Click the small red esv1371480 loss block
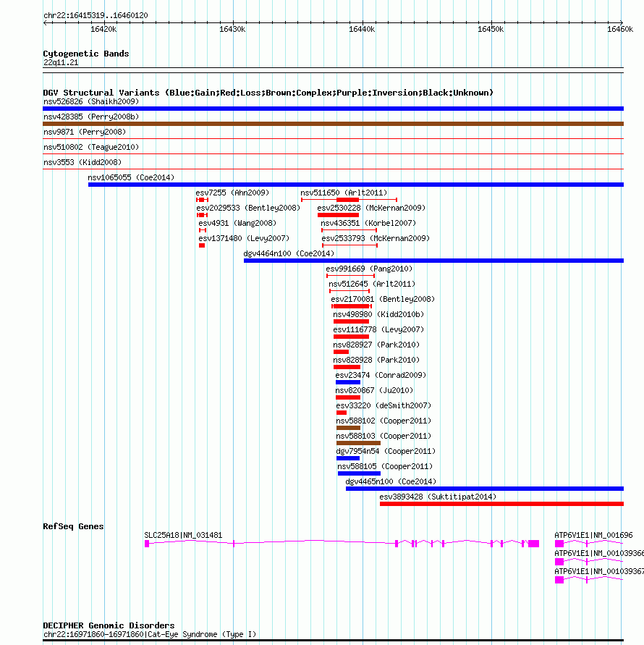The width and height of the screenshot is (644, 645). click(x=202, y=245)
